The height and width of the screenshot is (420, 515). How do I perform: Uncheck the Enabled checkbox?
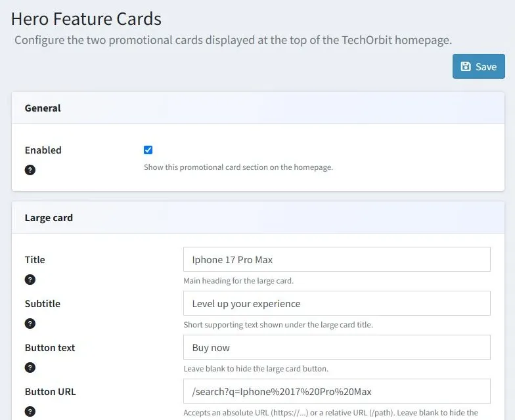[x=148, y=150]
